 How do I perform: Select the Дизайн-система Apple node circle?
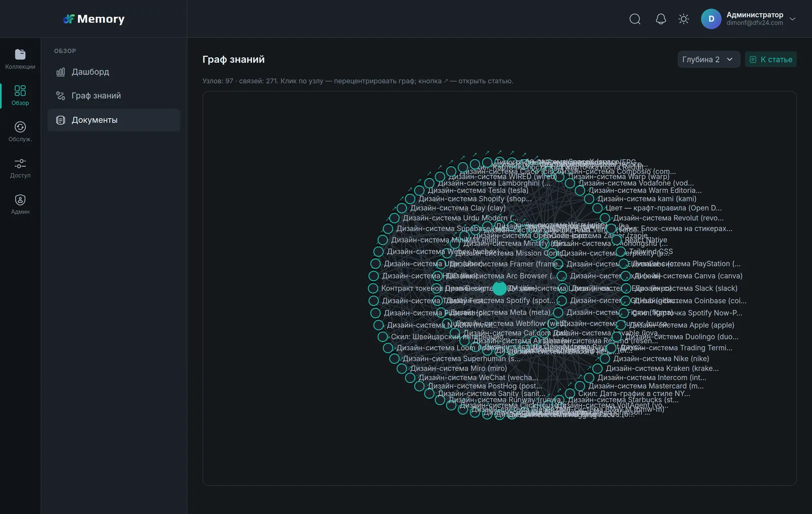pyautogui.click(x=621, y=325)
